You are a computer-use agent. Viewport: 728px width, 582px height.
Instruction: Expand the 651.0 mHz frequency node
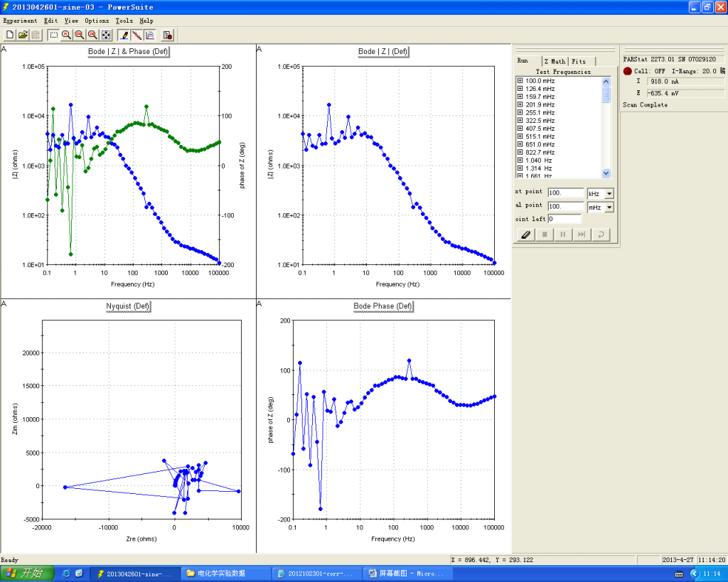pyautogui.click(x=520, y=144)
